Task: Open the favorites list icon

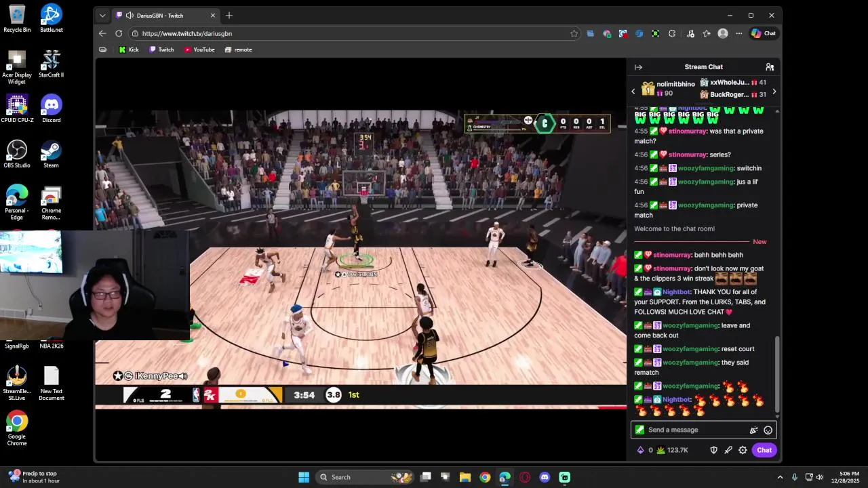Action: click(x=707, y=33)
